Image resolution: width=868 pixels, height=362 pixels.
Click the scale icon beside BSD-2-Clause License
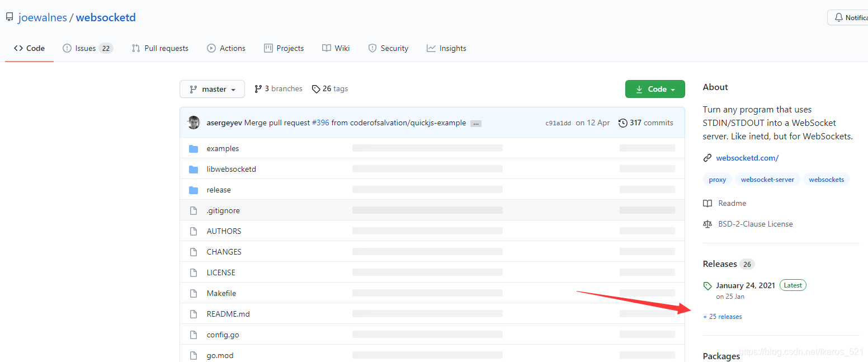(x=707, y=224)
